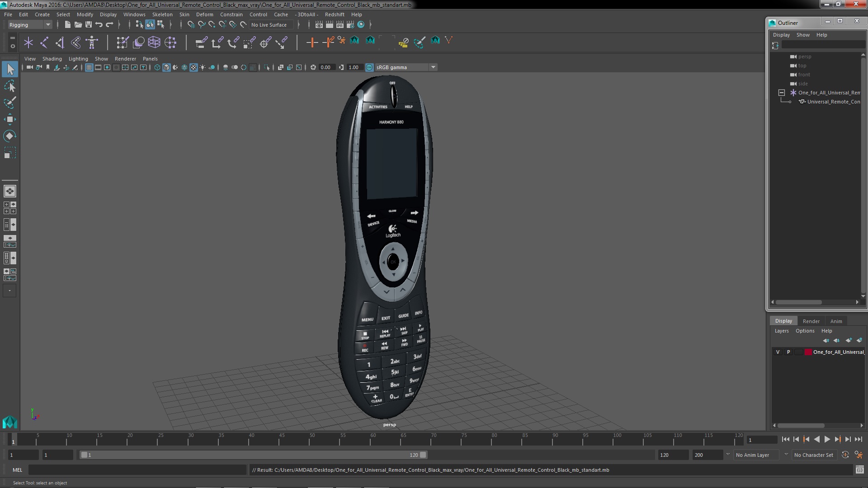
Task: Toggle layer visibility V box
Action: 778,352
